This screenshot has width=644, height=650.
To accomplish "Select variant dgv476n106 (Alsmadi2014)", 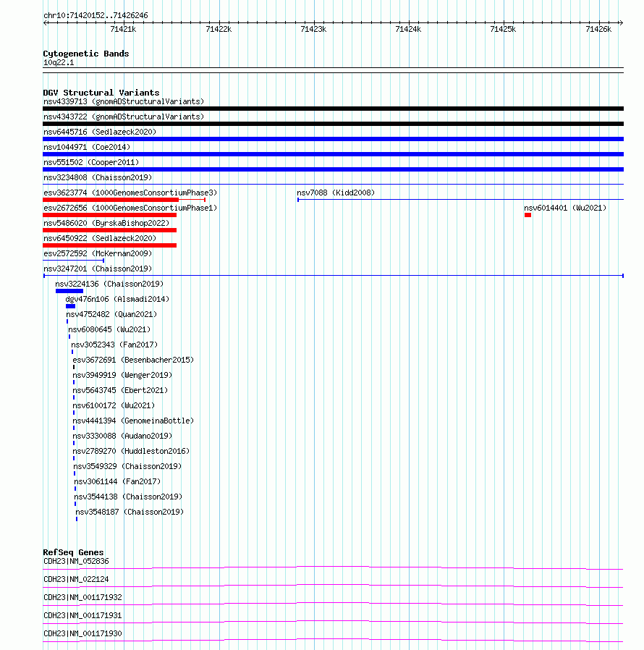I will tap(117, 299).
